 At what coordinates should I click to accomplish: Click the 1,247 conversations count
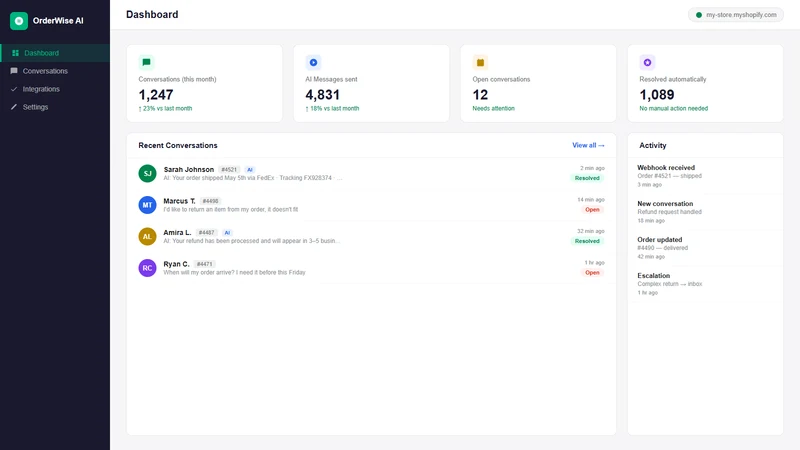tap(156, 95)
